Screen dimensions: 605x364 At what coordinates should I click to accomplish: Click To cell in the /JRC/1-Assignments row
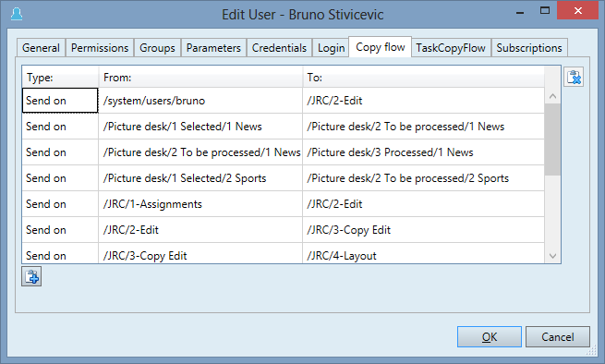[423, 204]
